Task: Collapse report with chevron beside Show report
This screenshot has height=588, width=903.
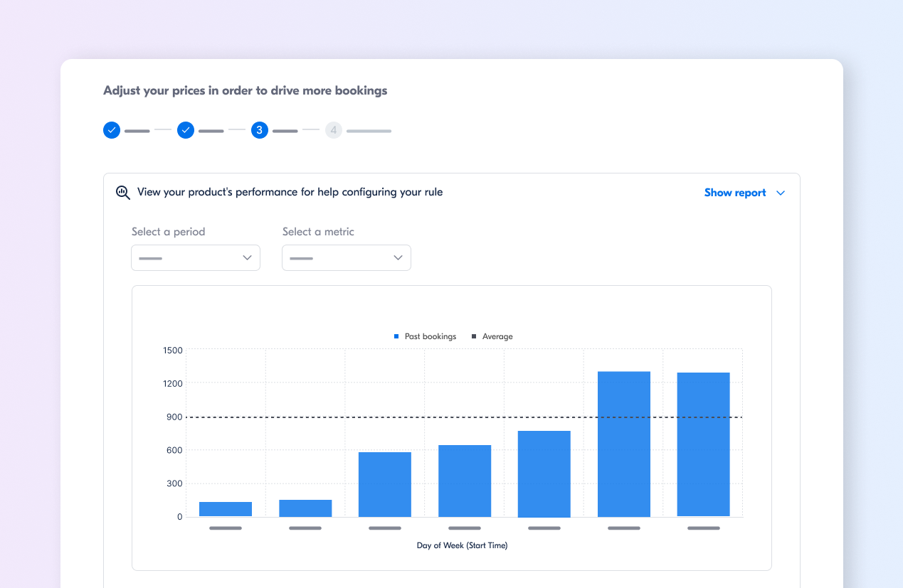Action: point(781,193)
